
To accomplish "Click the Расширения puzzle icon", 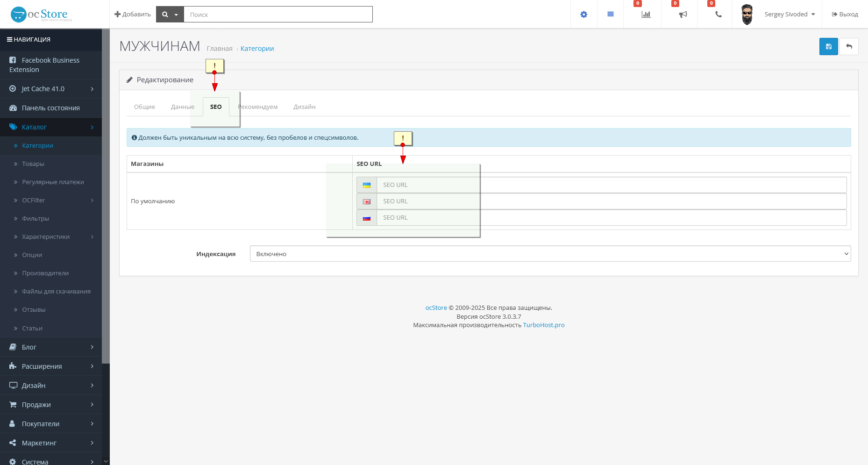I will [13, 366].
